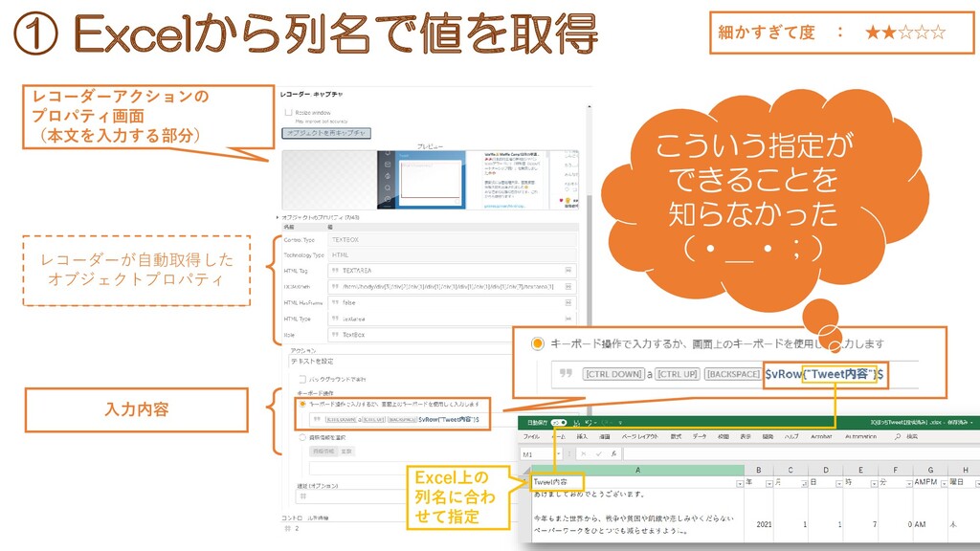Click the large orange radio in the enlarged callout

[x=537, y=343]
